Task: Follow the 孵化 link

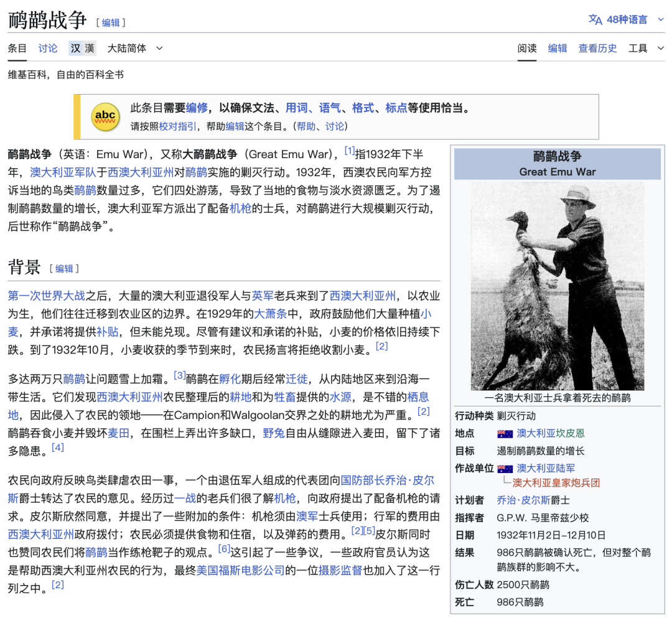Action: [x=230, y=379]
